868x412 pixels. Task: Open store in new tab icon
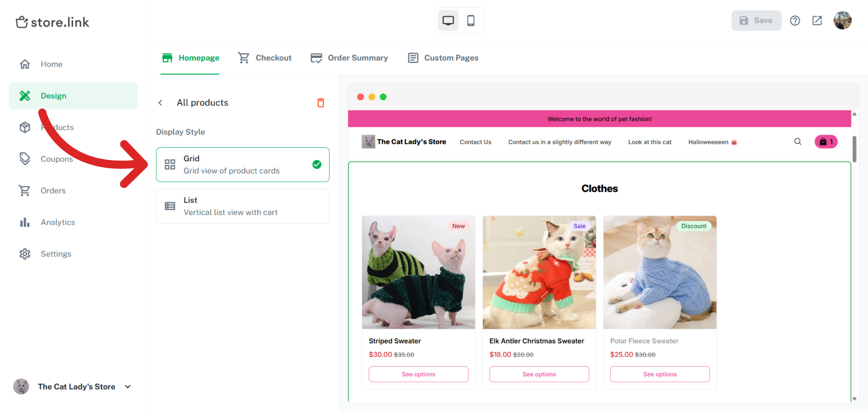tap(817, 21)
